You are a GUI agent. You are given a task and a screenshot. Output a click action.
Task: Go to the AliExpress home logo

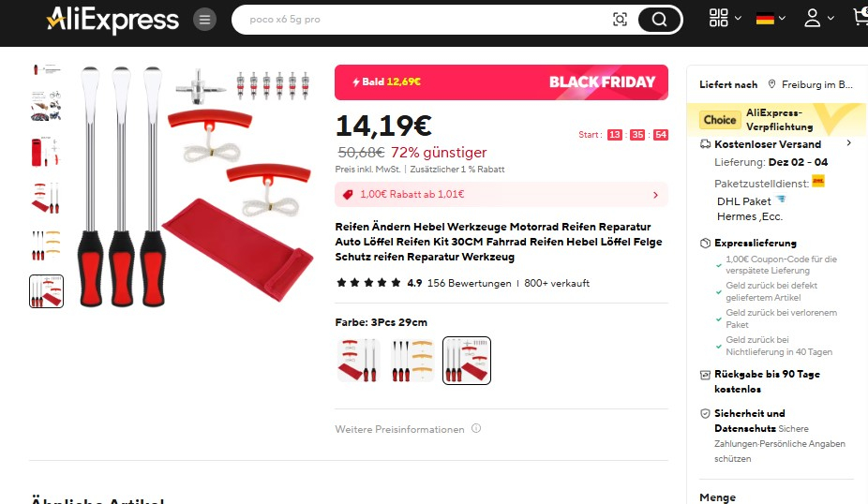[x=112, y=20]
